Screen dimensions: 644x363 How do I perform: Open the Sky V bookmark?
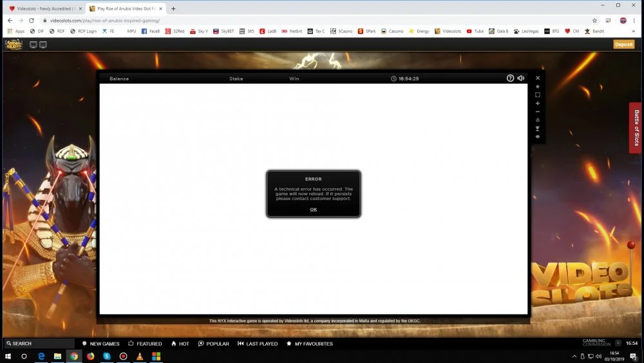click(199, 31)
